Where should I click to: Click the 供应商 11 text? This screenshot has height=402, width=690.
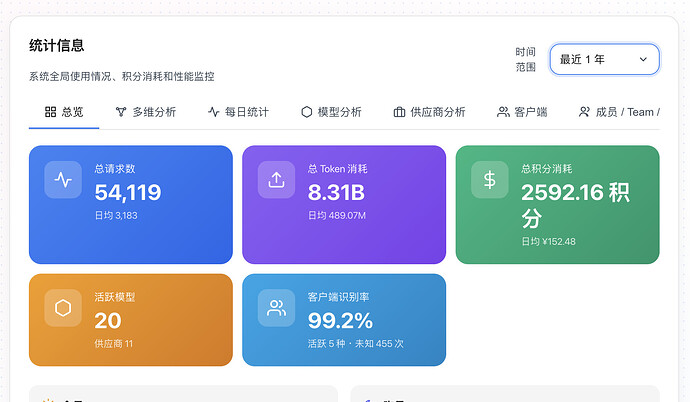tap(114, 344)
